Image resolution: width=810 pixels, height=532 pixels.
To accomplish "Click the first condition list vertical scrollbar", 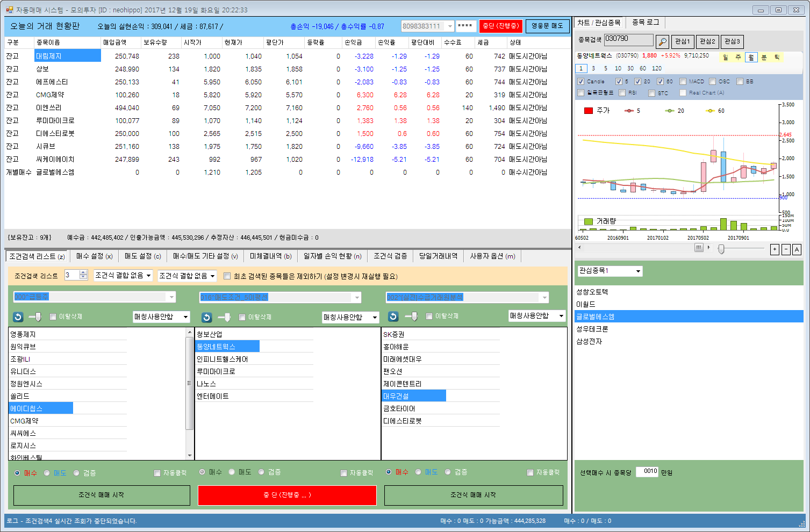I will pos(189,394).
